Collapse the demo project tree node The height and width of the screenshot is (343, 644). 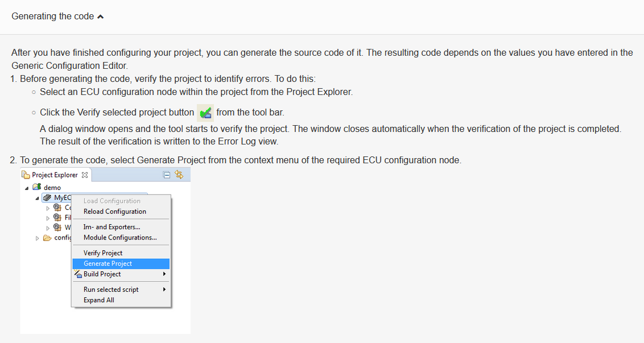pos(27,188)
